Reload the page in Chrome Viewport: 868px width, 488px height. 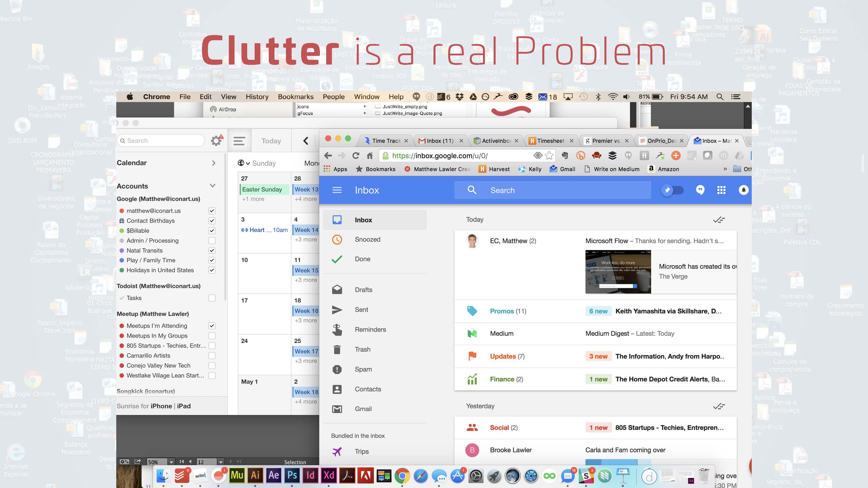355,156
